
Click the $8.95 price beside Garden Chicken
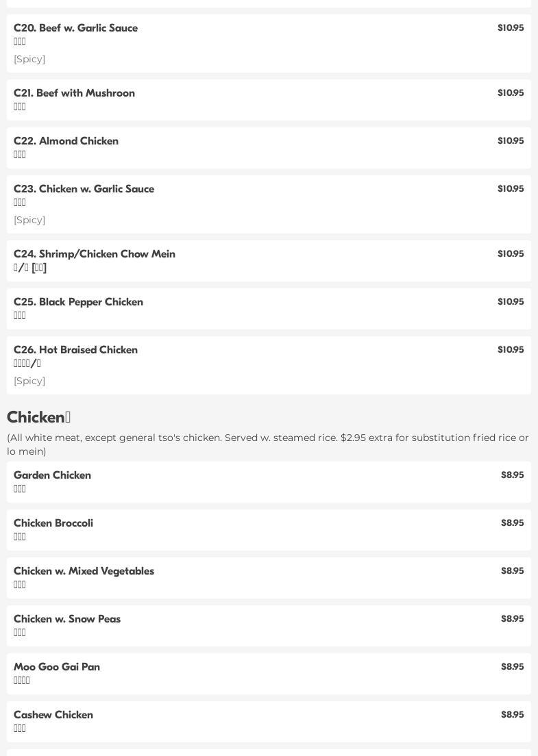coord(512,475)
